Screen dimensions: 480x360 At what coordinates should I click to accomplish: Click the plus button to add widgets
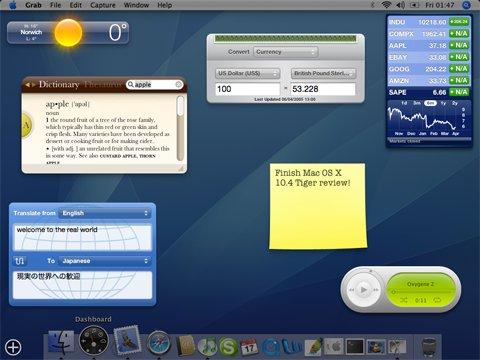[x=13, y=347]
